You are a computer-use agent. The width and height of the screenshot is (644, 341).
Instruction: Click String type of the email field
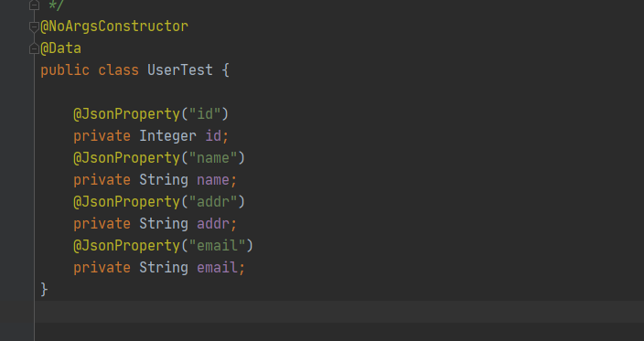[x=164, y=268]
